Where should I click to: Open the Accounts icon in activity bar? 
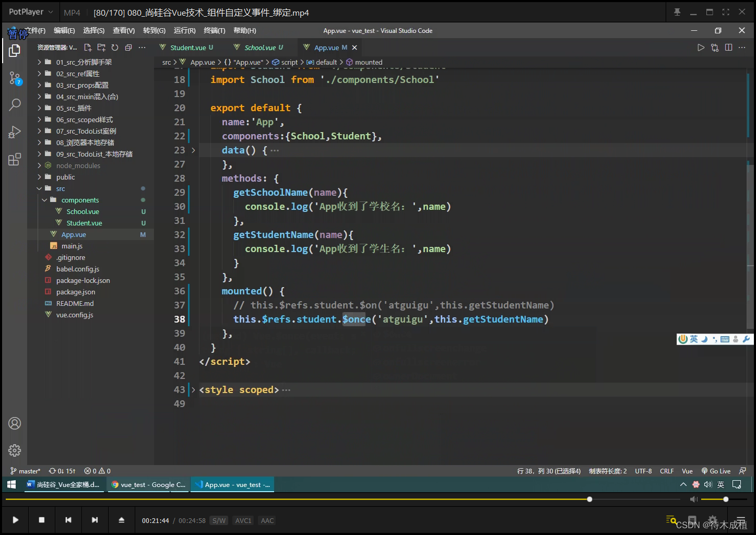coord(15,423)
